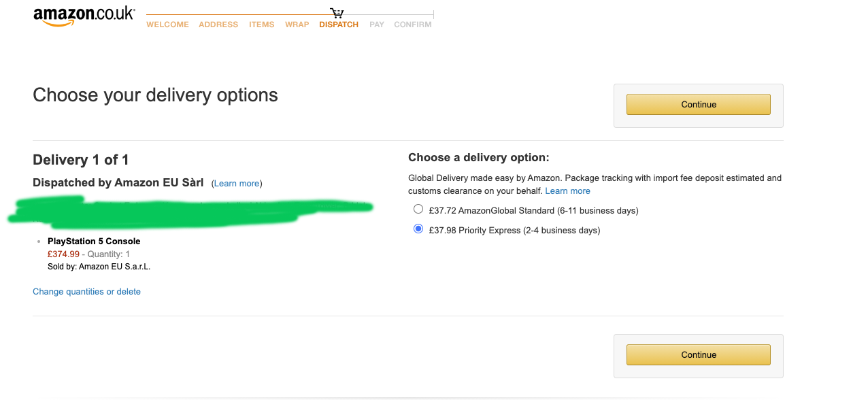This screenshot has width=868, height=400.
Task: Go to the WRAP checkout step
Action: [297, 24]
